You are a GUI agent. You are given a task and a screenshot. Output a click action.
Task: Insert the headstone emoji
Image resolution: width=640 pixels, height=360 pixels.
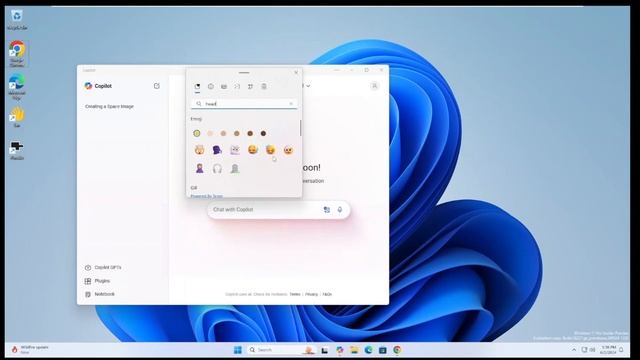pos(235,168)
